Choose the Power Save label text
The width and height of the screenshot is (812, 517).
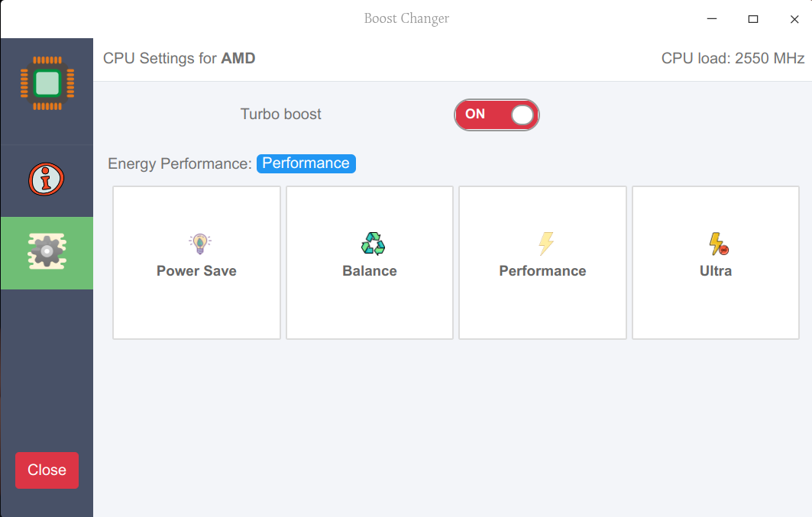coord(196,271)
